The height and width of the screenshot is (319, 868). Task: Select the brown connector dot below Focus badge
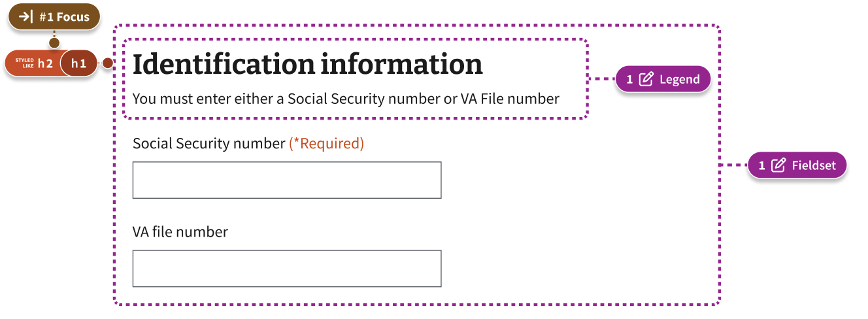pyautogui.click(x=54, y=43)
